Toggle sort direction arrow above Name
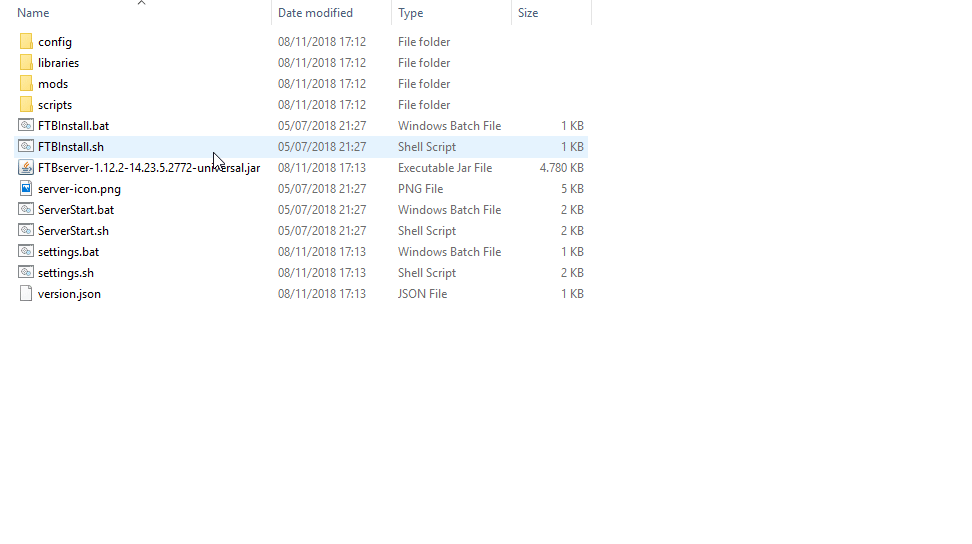Image resolution: width=972 pixels, height=544 pixels. [141, 3]
